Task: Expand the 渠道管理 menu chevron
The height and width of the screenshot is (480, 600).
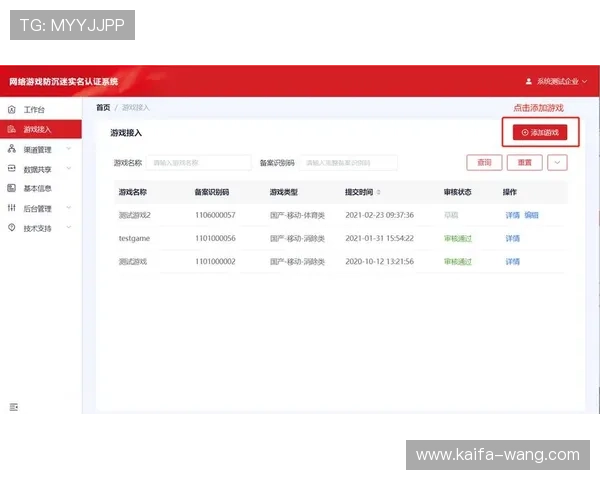Action: coord(68,149)
